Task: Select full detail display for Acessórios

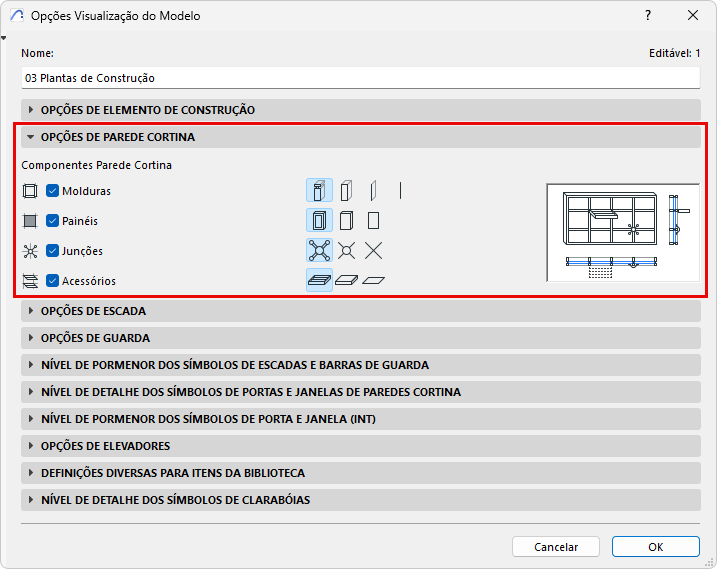Action: 319,280
